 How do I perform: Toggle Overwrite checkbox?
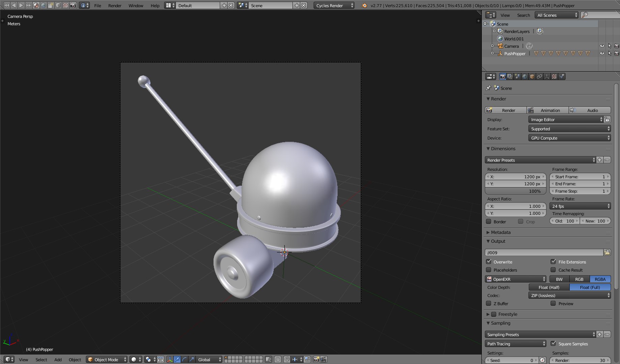(488, 262)
